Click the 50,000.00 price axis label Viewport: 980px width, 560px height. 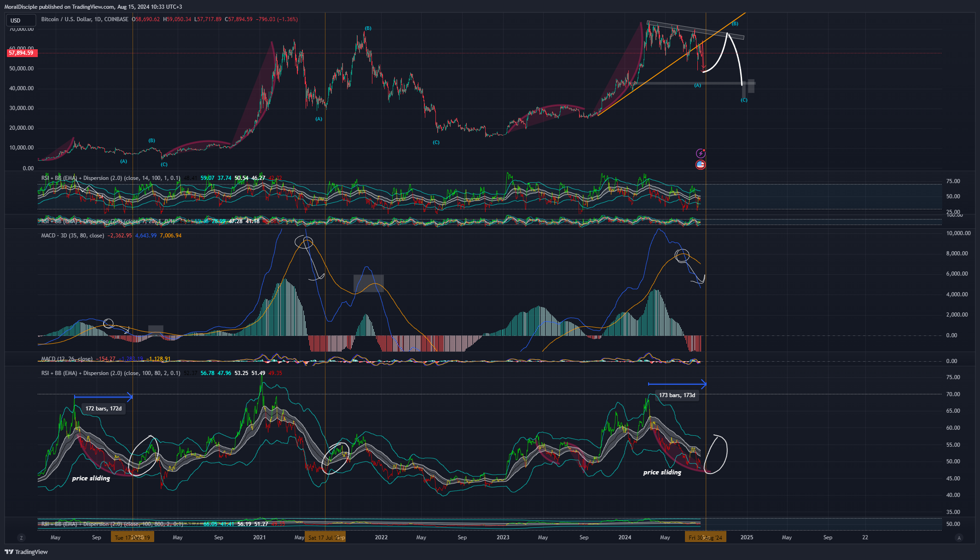[x=22, y=69]
